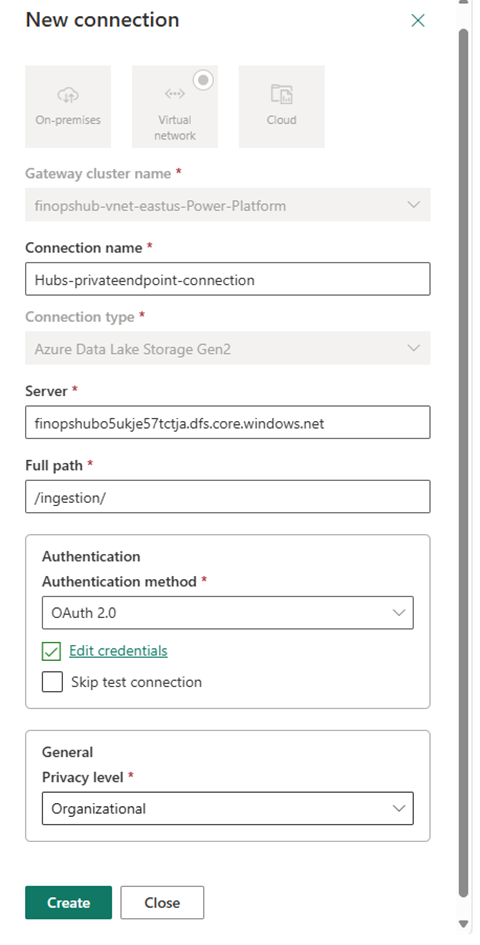Focus the Server text field
This screenshot has width=480, height=945.
tap(228, 422)
